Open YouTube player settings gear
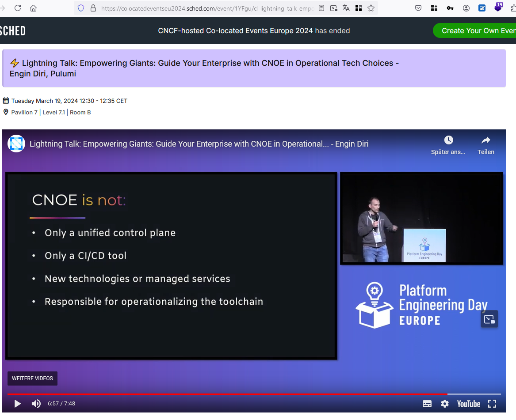The image size is (516, 420). [445, 404]
